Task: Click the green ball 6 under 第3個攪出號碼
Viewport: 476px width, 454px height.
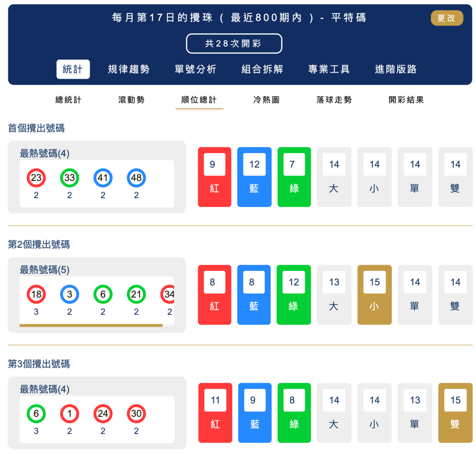Action: tap(36, 414)
